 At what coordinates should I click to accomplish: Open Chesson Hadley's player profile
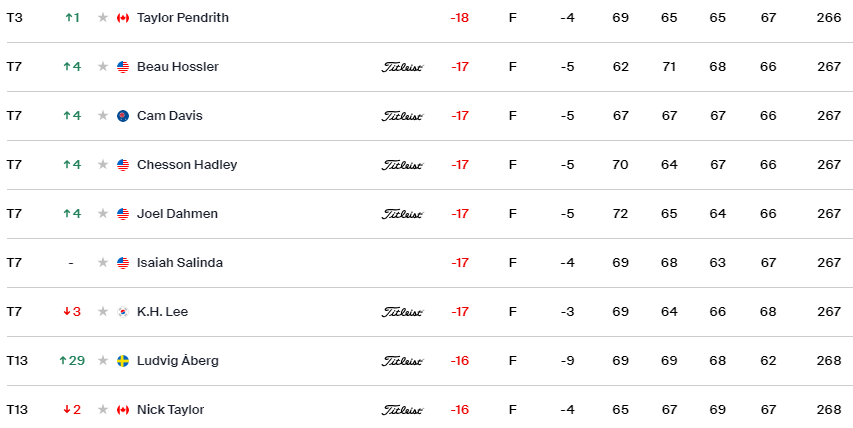[187, 165]
